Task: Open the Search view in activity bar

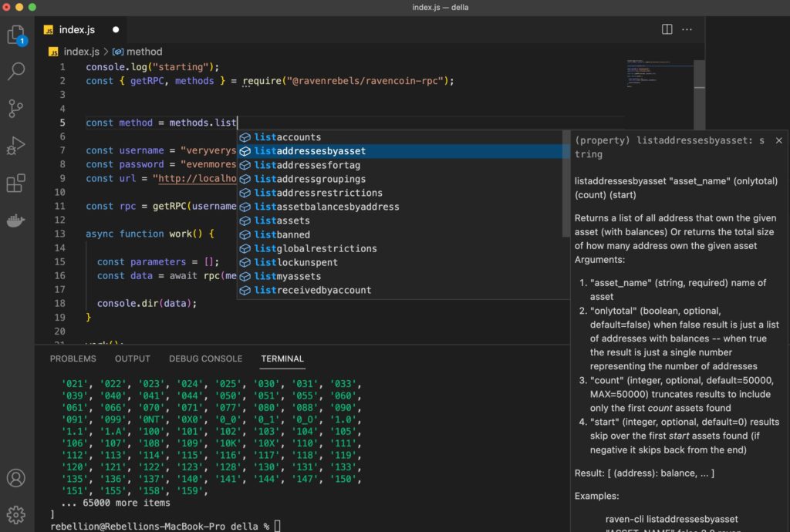Action: [16, 72]
